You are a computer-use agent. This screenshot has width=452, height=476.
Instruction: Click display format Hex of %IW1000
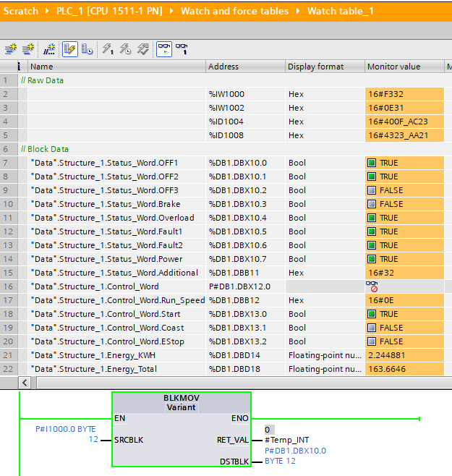296,94
